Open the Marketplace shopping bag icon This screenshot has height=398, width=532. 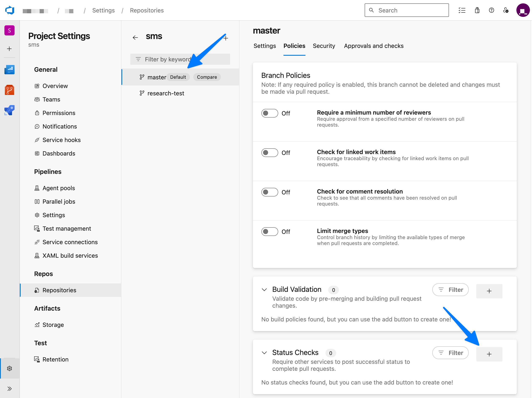[477, 10]
